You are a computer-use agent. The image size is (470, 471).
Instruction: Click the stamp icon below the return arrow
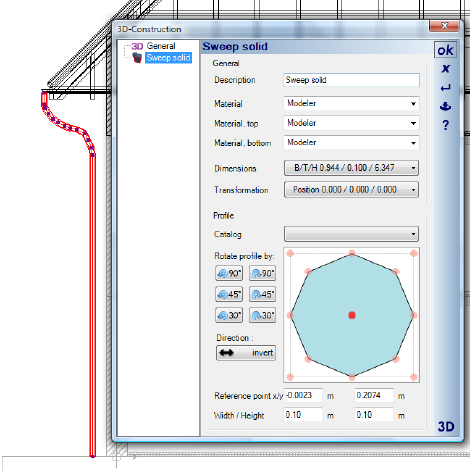click(445, 107)
